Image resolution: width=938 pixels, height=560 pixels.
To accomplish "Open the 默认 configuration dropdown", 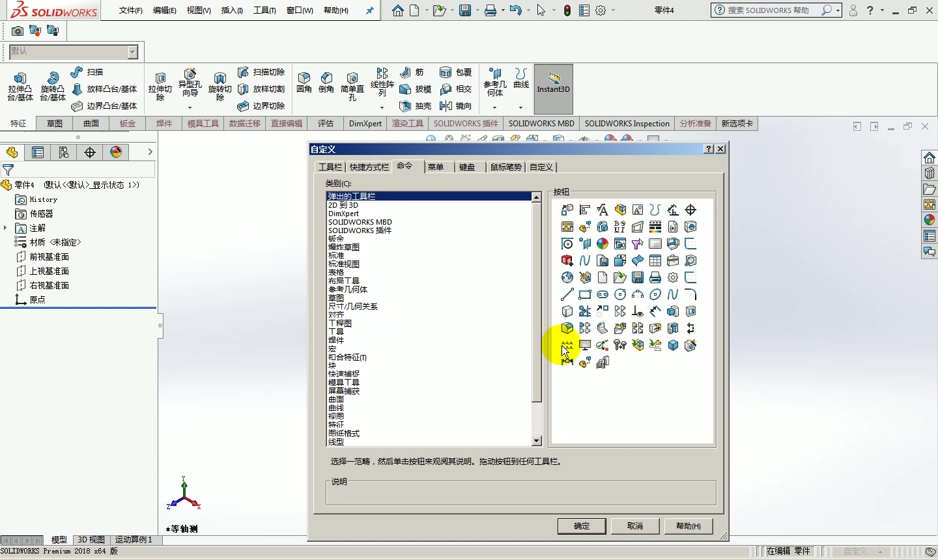I will [133, 52].
